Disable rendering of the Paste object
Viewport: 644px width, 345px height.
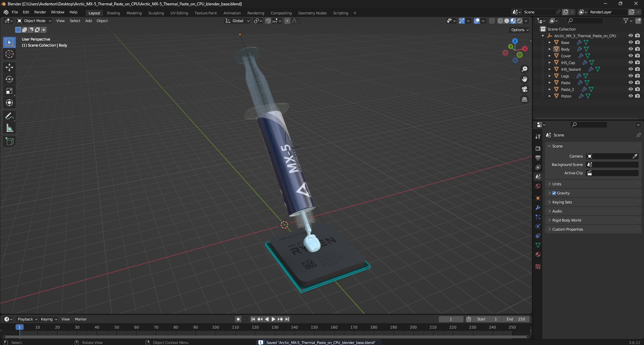(637, 82)
